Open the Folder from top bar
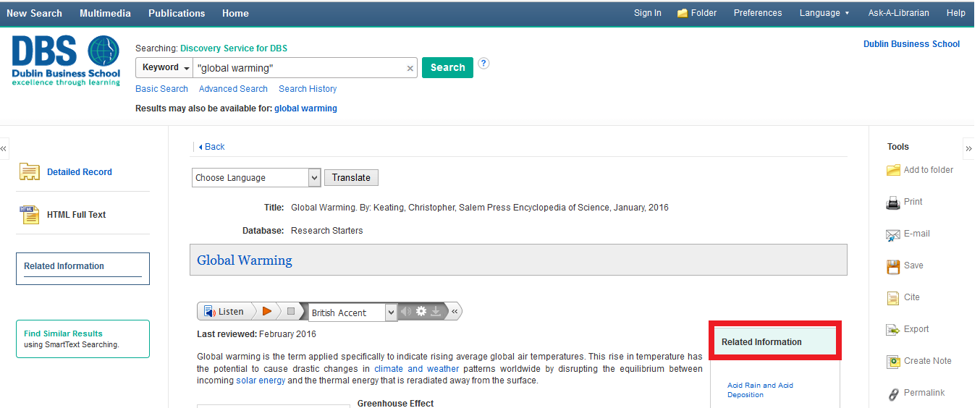The height and width of the screenshot is (408, 980). tap(697, 13)
